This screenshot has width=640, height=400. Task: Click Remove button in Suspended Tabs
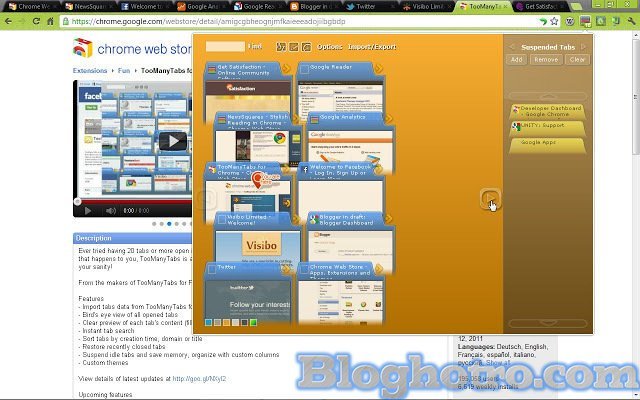coord(546,60)
